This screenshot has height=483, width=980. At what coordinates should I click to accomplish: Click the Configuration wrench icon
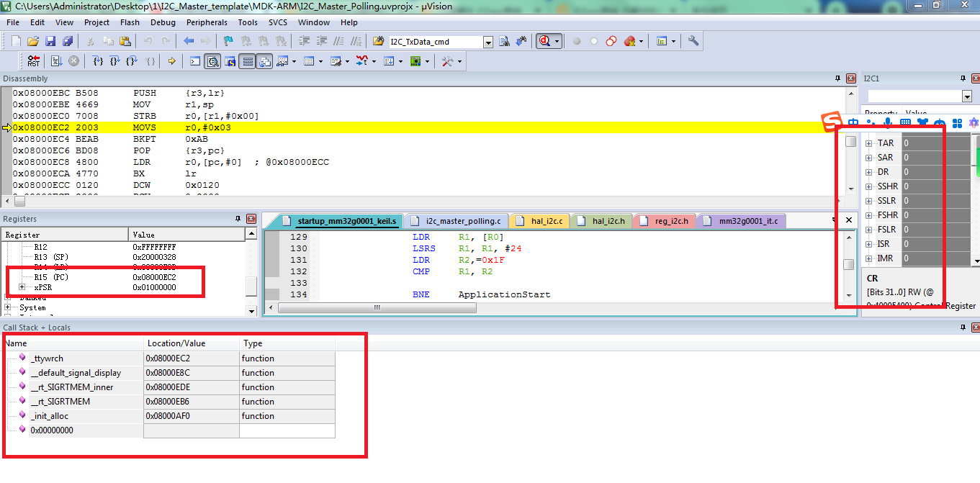693,41
